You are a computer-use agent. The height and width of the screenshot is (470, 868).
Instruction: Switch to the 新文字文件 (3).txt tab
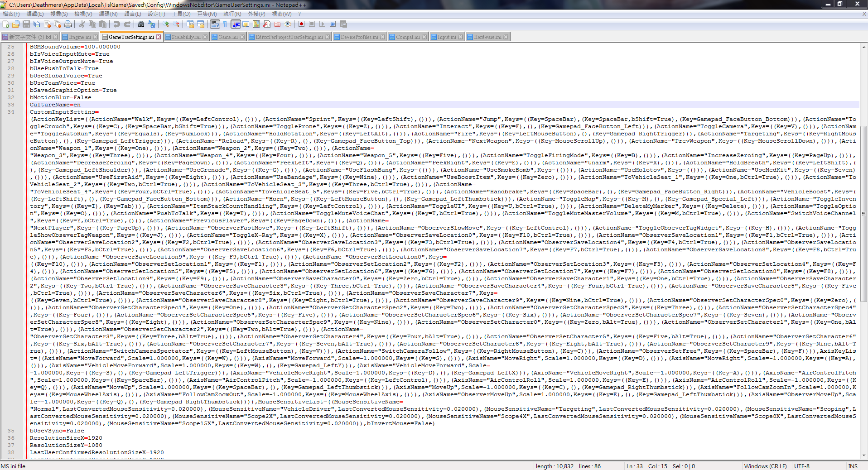pos(30,37)
